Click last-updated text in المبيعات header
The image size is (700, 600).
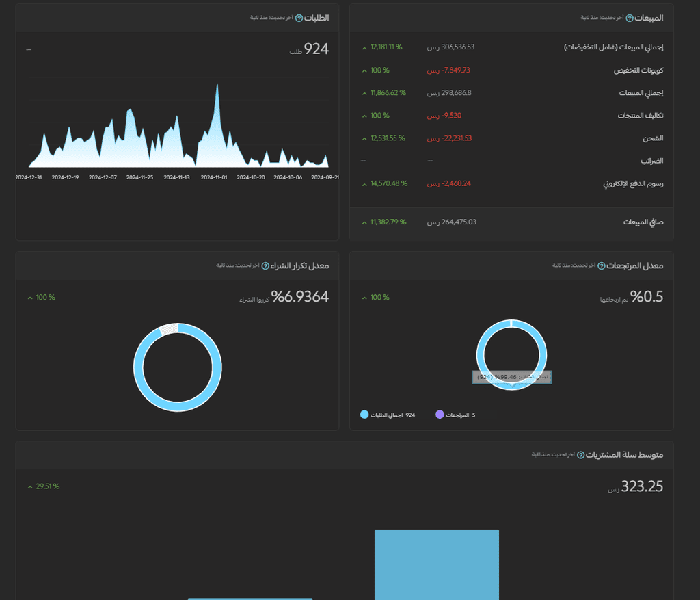[602, 17]
